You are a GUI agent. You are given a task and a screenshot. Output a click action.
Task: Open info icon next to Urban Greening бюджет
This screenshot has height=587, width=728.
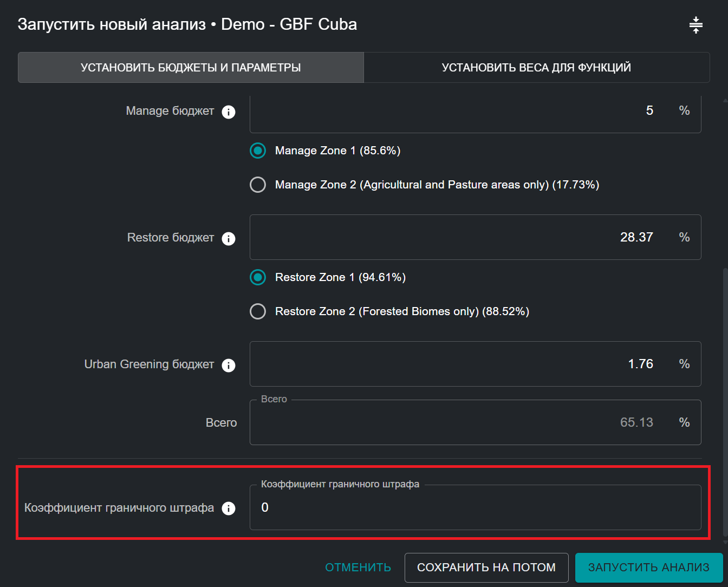229,366
